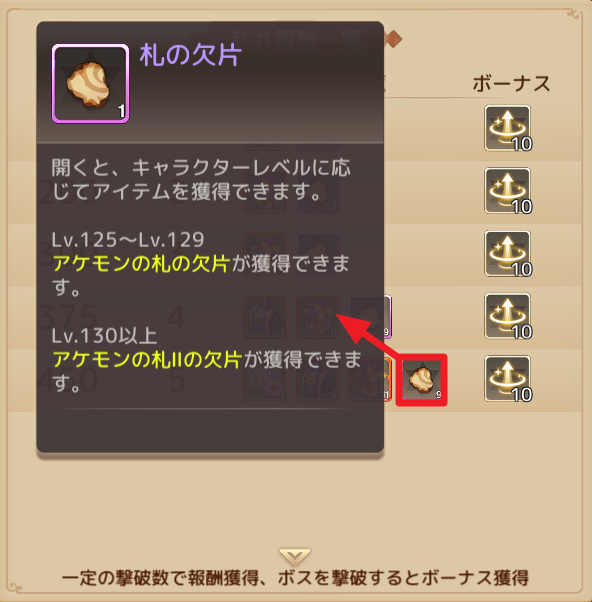Click the bonus boost icon in the third row
The width and height of the screenshot is (592, 602).
click(x=508, y=253)
